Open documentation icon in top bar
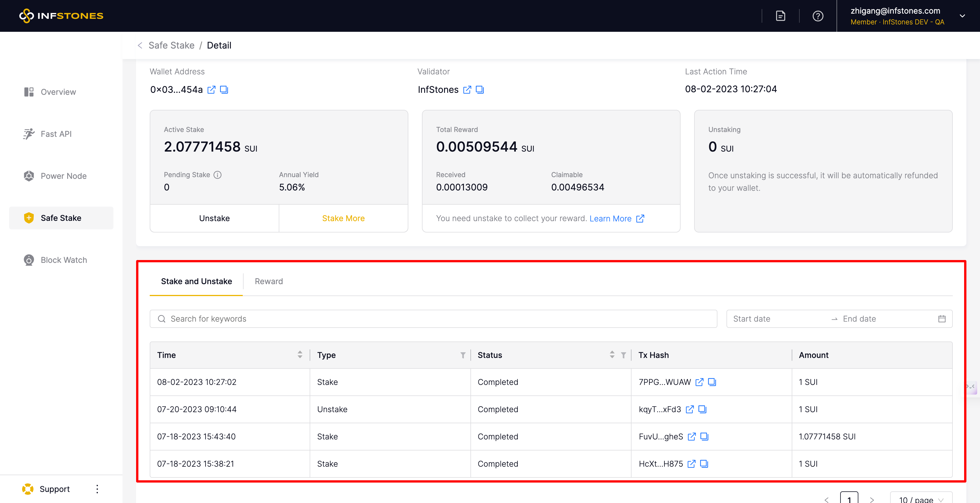The image size is (980, 503). pos(780,16)
